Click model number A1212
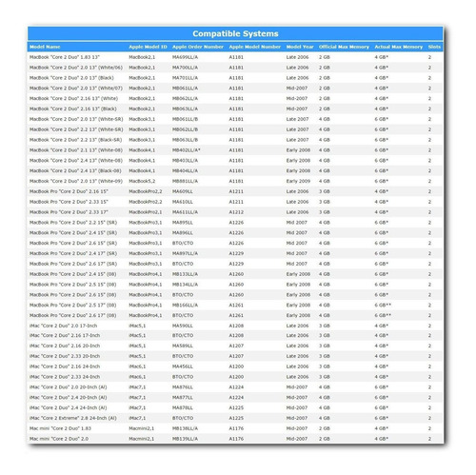The width and height of the screenshot is (476, 475). 236,212
